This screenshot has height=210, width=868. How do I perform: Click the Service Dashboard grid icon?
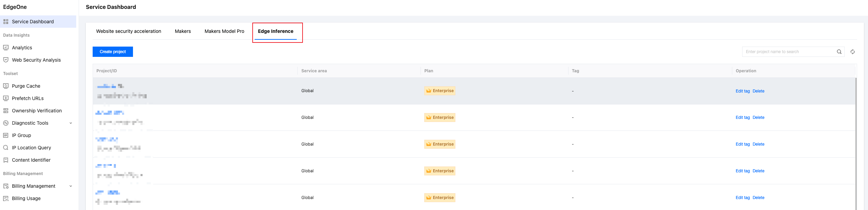(6, 22)
